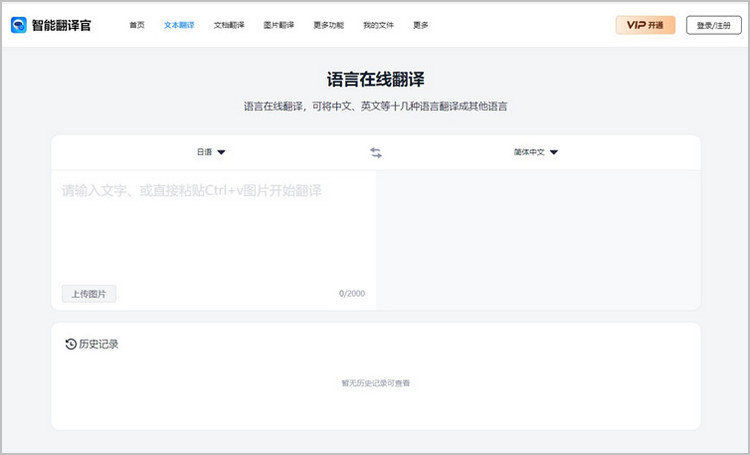Click the 0/2000 character counter

352,293
